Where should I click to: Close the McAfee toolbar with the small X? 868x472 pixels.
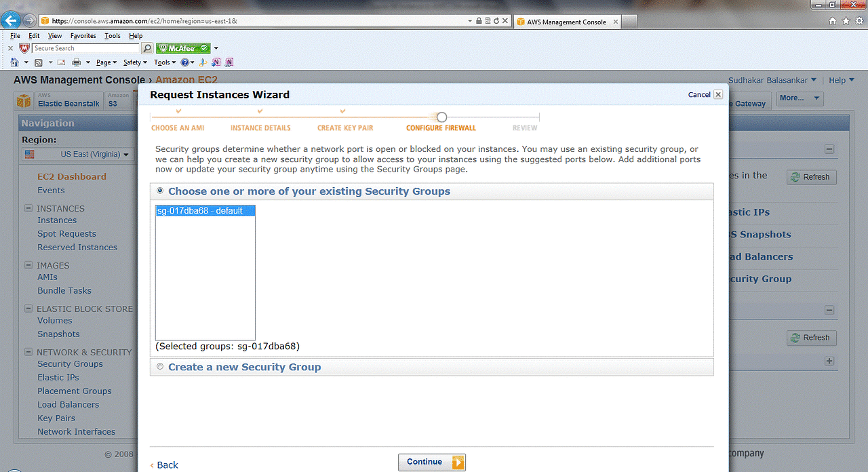pos(10,49)
